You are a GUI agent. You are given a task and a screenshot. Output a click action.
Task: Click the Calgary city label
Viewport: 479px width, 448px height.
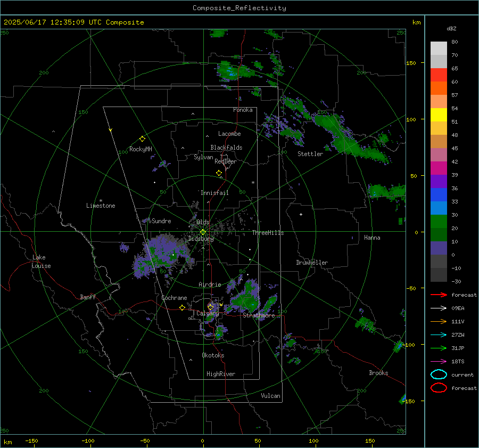(208, 313)
